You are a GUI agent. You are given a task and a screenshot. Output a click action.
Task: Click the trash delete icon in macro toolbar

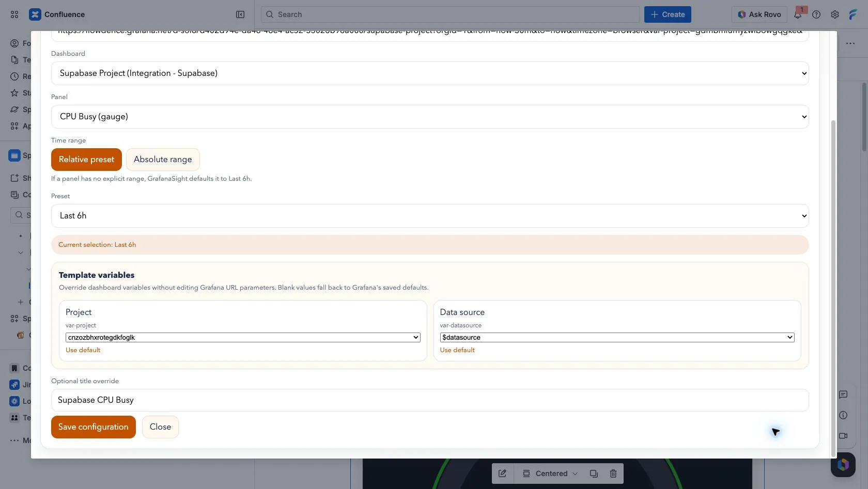[x=613, y=474]
